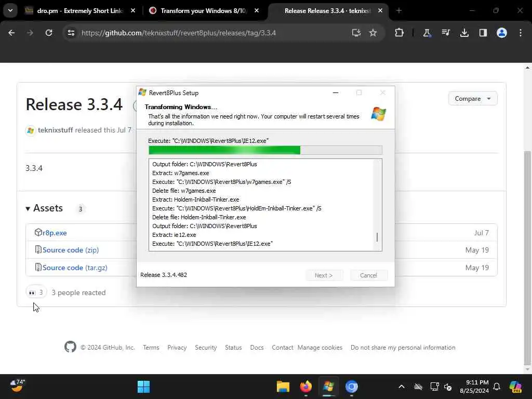Click 'Delete file: Holdem-Inkball-Tinker.exe' log line
The image size is (532, 399).
tap(199, 217)
